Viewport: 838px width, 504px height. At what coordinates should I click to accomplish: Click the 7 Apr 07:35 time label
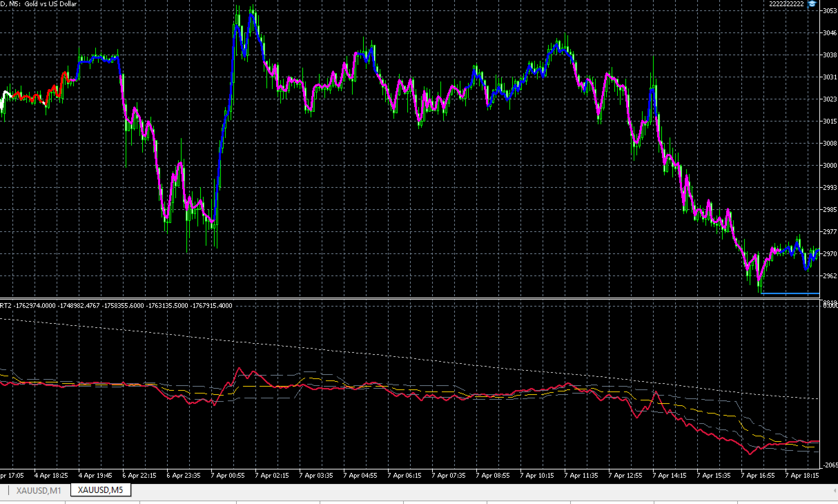pyautogui.click(x=448, y=476)
